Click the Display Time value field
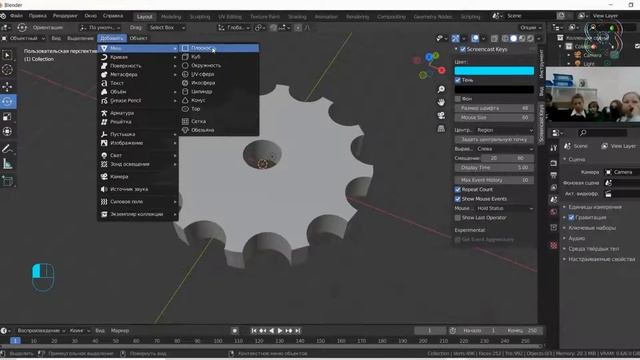The width and height of the screenshot is (640, 360). click(x=494, y=168)
